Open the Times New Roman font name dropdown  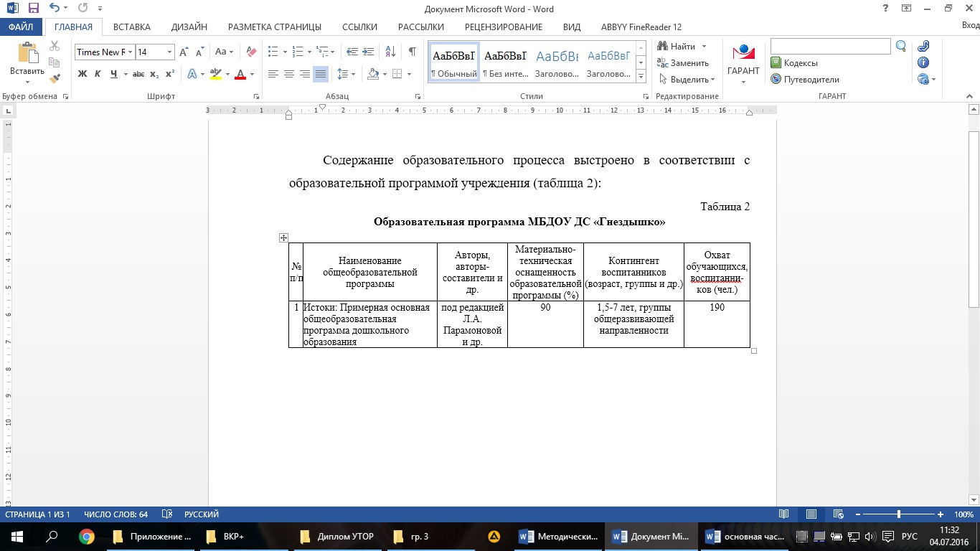(130, 52)
